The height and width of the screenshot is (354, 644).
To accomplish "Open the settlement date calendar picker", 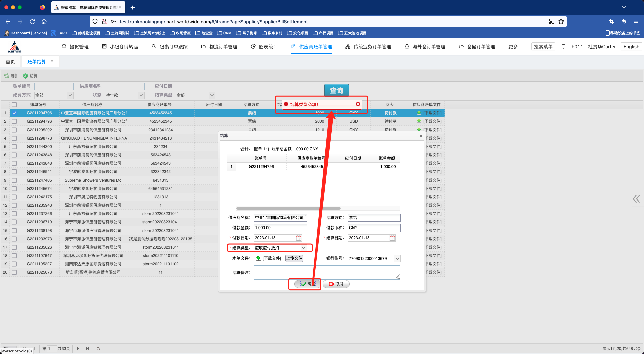I will pos(392,238).
